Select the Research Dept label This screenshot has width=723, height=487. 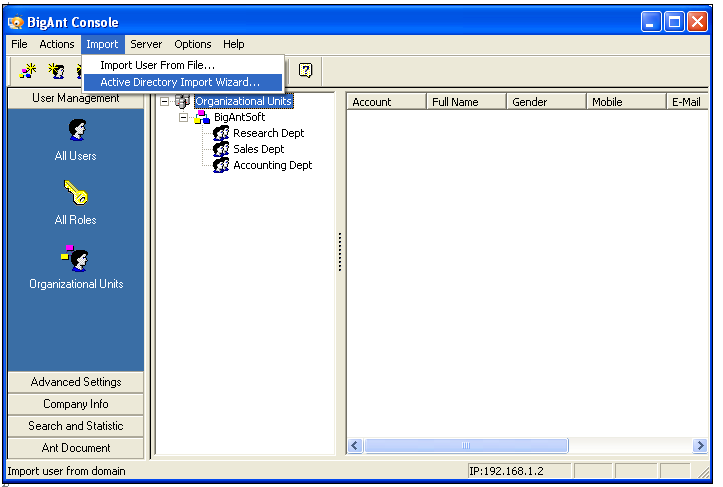coord(268,133)
